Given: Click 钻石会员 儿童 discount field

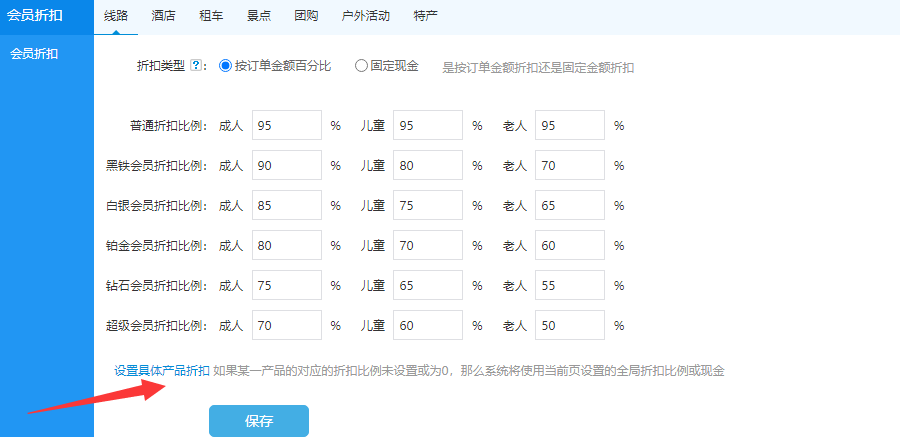Looking at the screenshot, I should click(x=428, y=285).
